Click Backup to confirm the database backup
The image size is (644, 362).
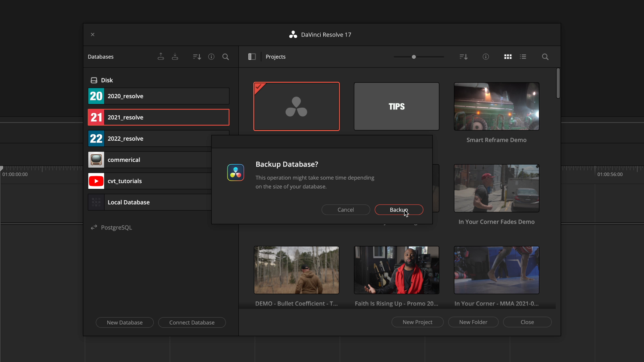(398, 210)
